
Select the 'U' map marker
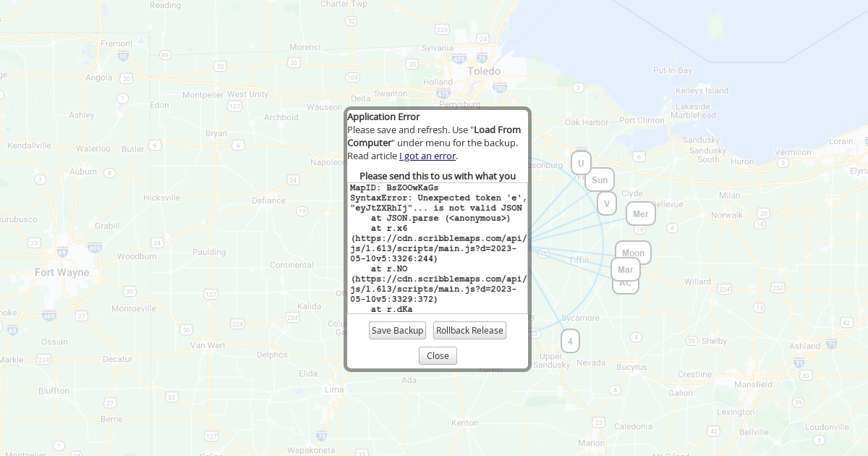click(581, 163)
